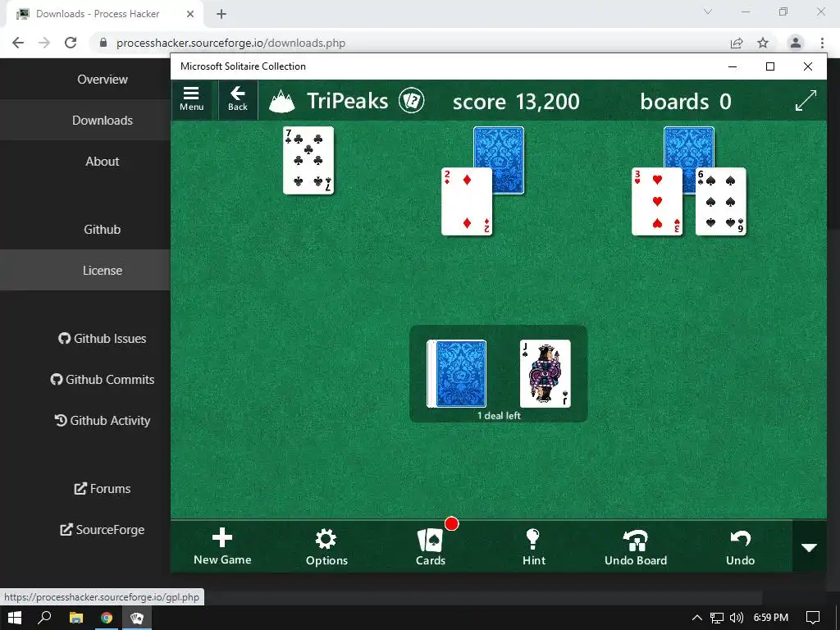Viewport: 840px width, 630px height.
Task: Click the face-down card in the right peak
Action: coord(689,146)
